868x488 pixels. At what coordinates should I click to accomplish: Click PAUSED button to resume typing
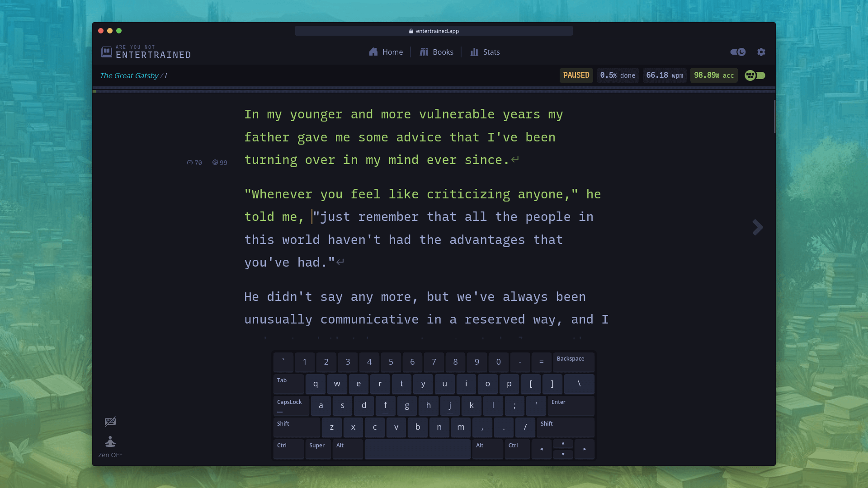pyautogui.click(x=576, y=75)
